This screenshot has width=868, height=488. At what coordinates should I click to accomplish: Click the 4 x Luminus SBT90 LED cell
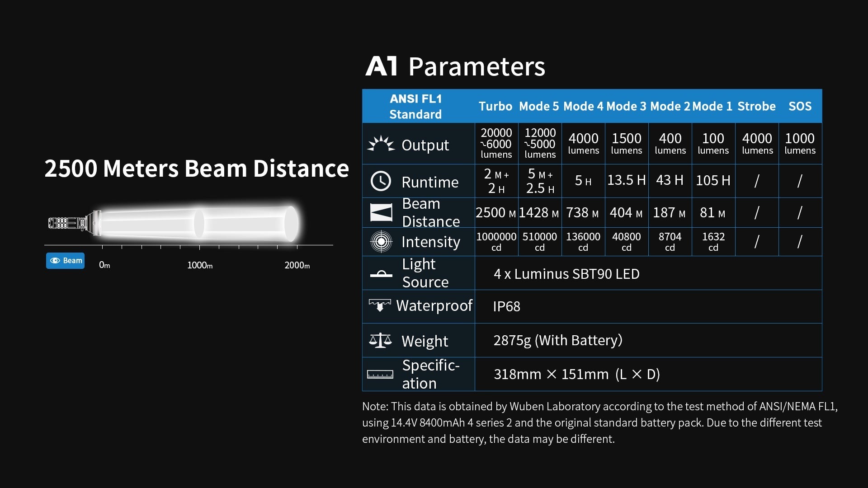[566, 274]
